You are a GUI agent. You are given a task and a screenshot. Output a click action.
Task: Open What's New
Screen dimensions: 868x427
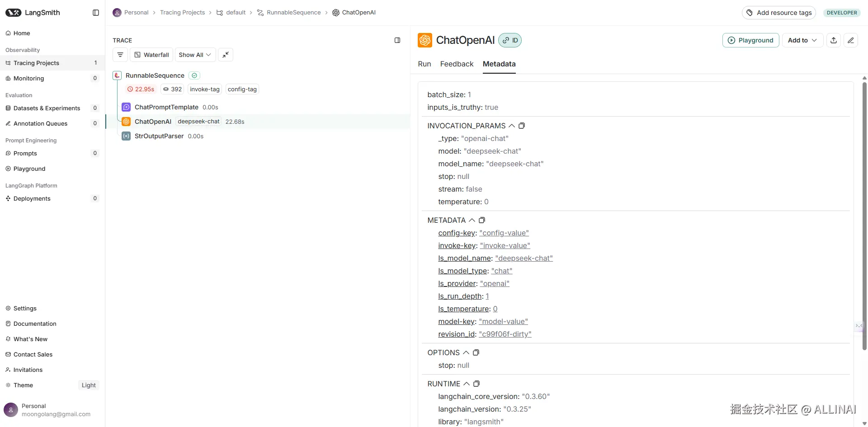tap(52, 339)
